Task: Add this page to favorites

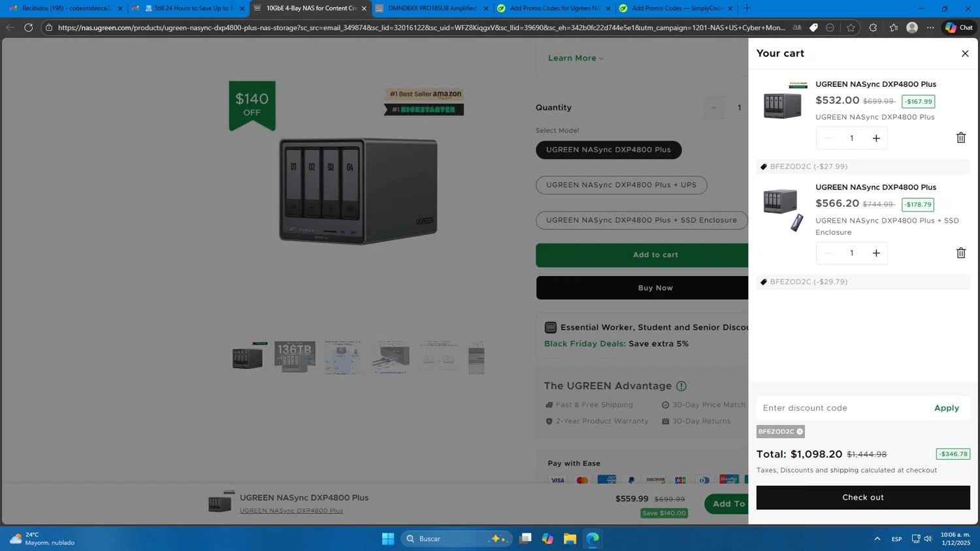Action: (851, 27)
